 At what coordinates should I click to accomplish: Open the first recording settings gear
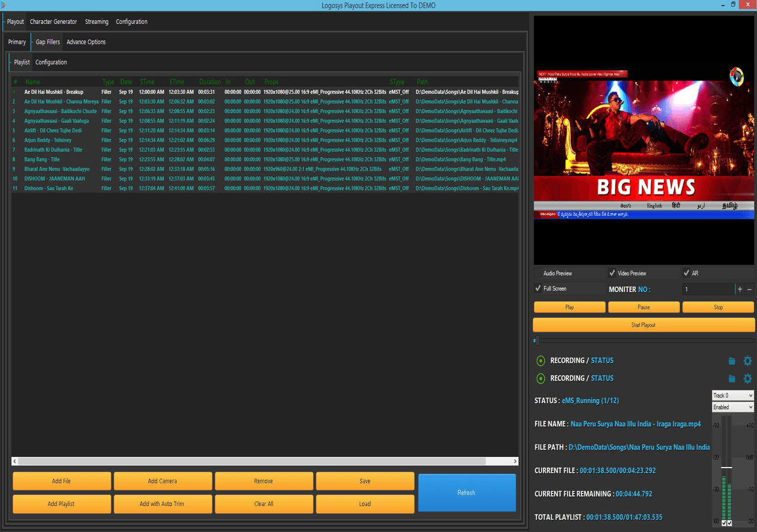click(748, 361)
